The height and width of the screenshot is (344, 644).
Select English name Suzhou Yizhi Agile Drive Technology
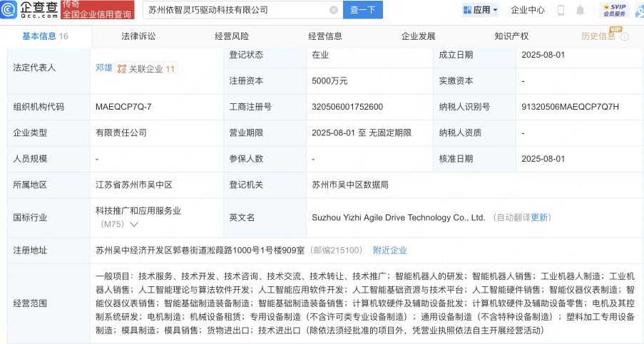pos(399,217)
